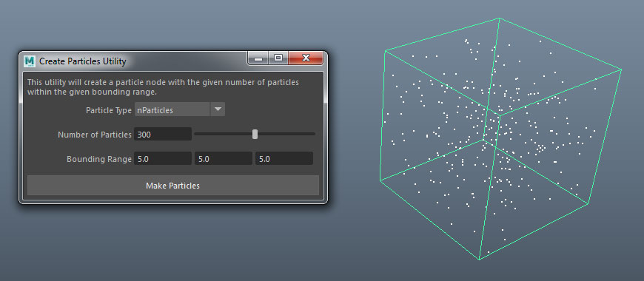Click the Number of Particles slider handle
The height and width of the screenshot is (281, 644).
click(x=255, y=134)
